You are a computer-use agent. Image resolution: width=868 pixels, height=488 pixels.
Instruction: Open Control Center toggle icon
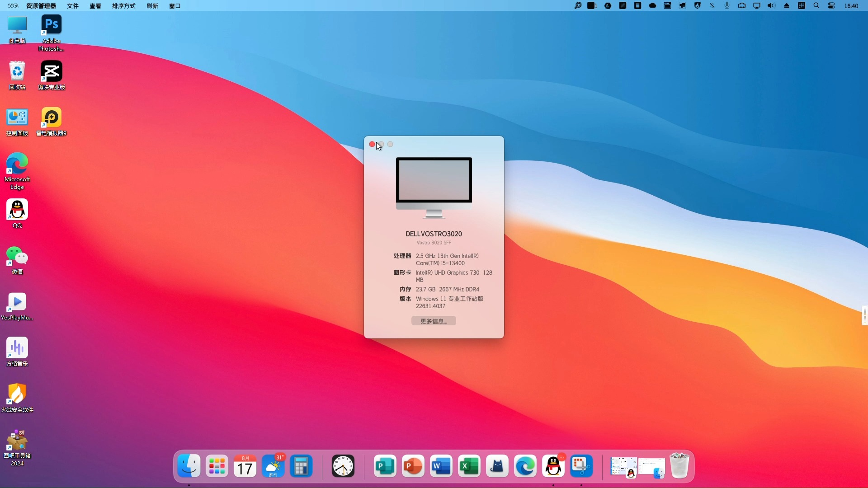[831, 6]
